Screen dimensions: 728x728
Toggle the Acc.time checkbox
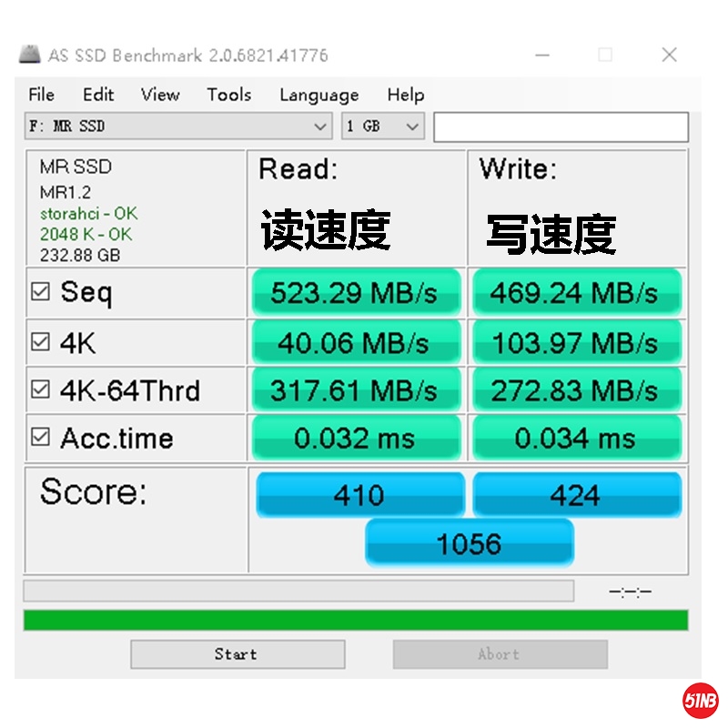(x=40, y=437)
